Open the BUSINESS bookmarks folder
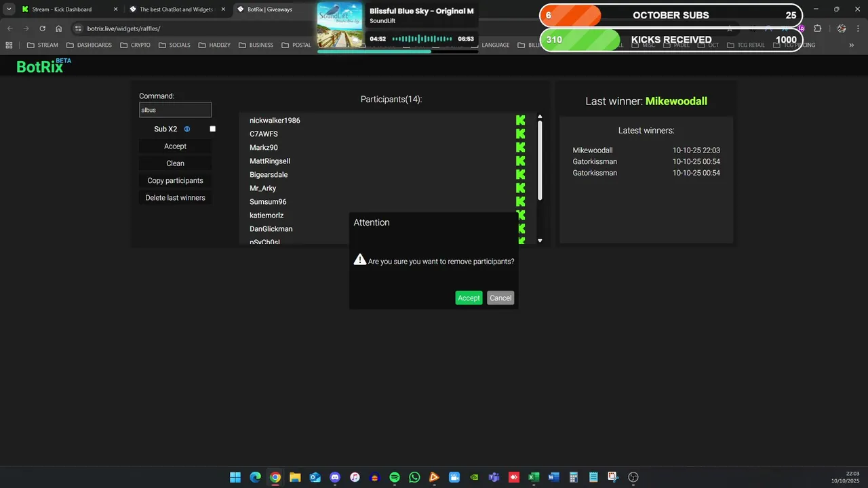The height and width of the screenshot is (488, 868). tap(256, 45)
